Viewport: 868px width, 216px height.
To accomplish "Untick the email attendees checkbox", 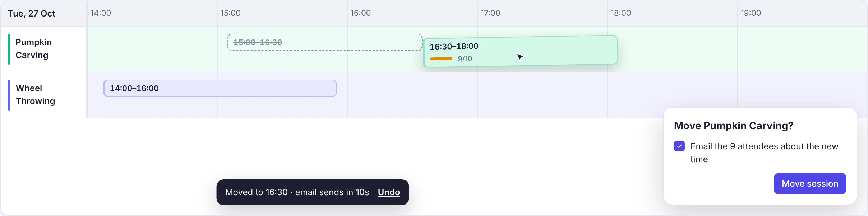I will (x=679, y=146).
